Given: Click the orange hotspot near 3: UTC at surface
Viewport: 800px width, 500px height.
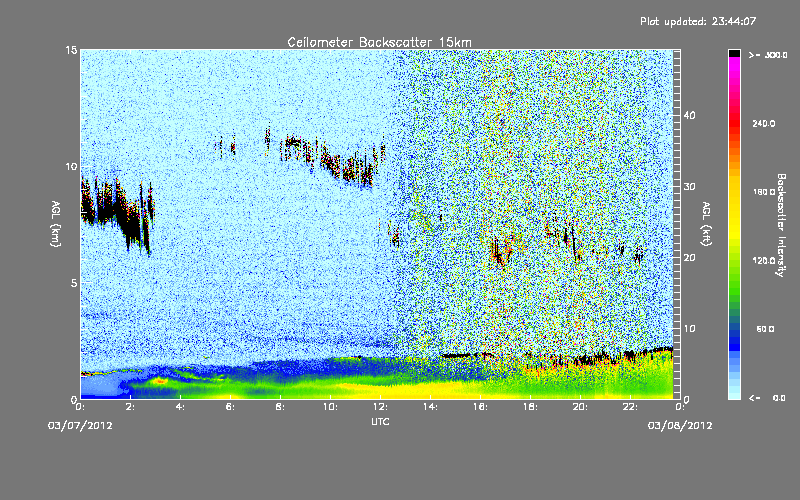Looking at the screenshot, I should tap(159, 381).
